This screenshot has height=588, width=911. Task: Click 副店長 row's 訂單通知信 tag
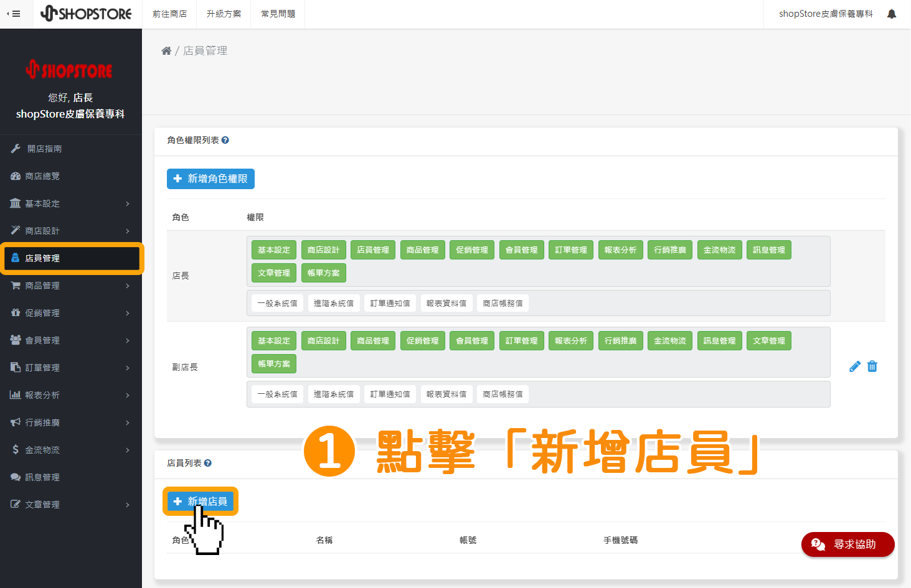pyautogui.click(x=390, y=394)
